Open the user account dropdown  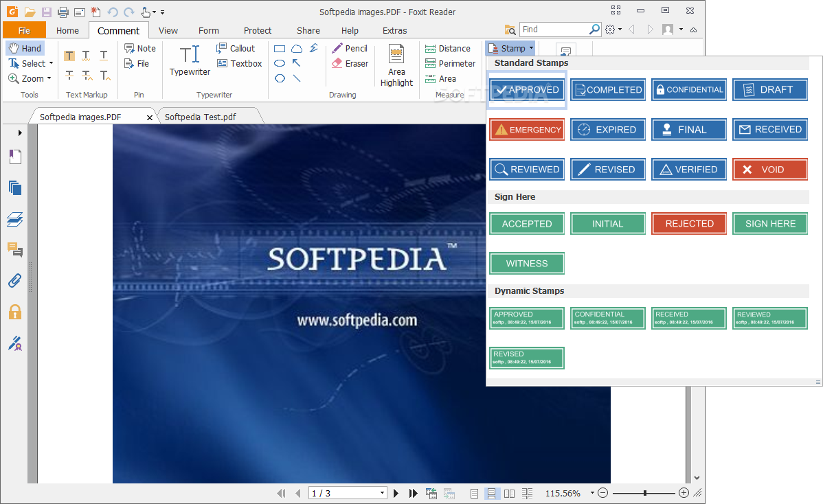click(x=681, y=30)
